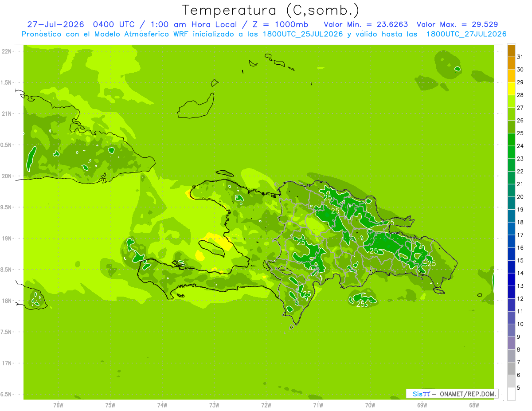Click the 76W longitude axis label
532x411 pixels.
(x=58, y=405)
